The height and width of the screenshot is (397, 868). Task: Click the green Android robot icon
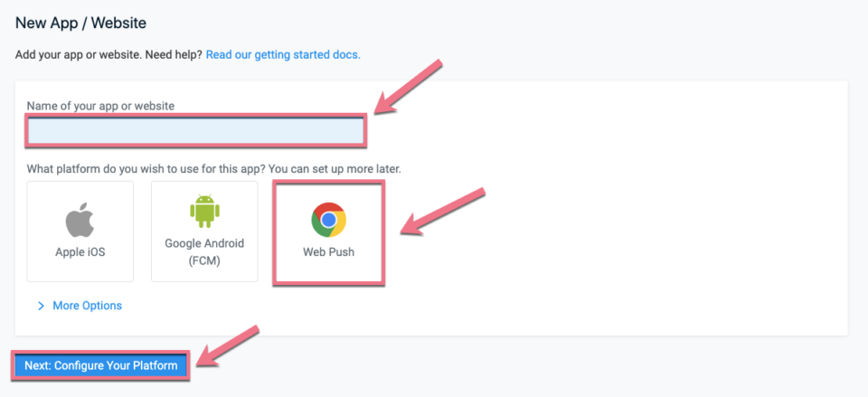204,213
